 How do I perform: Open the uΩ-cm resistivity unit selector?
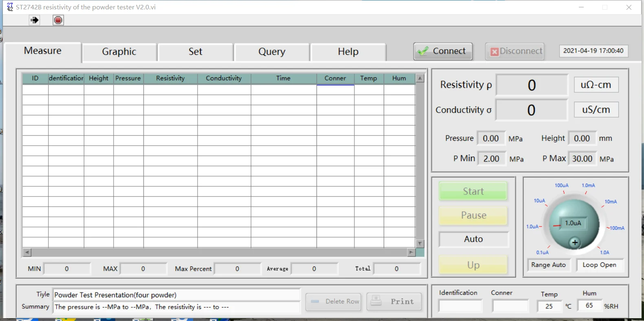click(x=596, y=85)
